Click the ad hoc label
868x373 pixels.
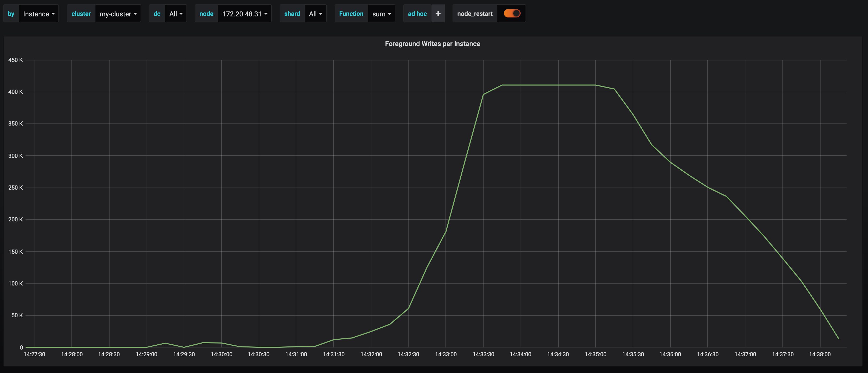coord(417,14)
